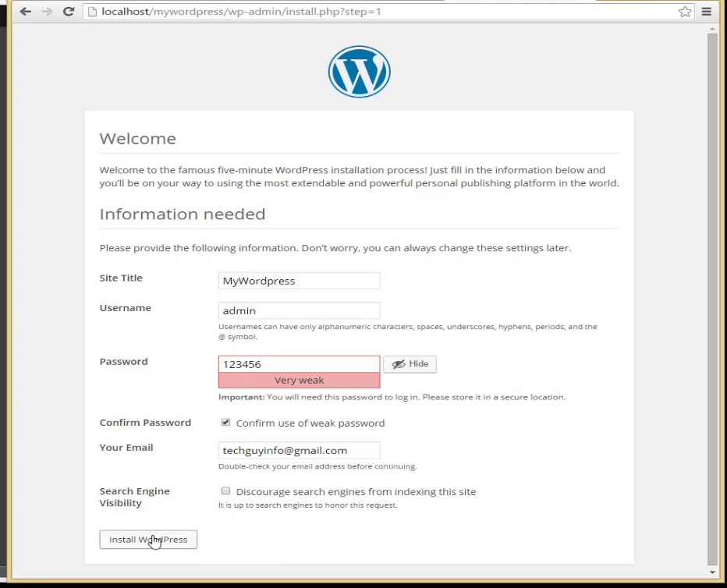
Task: Click the Your Email label
Action: [x=126, y=448]
